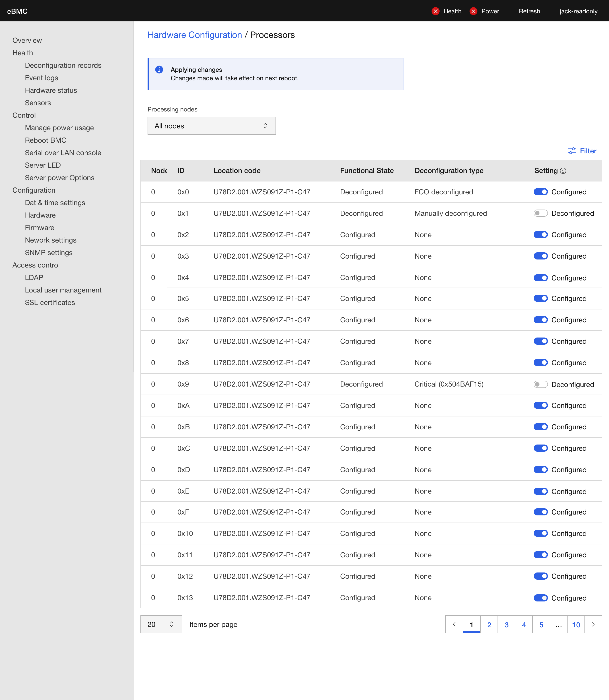This screenshot has height=700, width=609.
Task: Disable the Configured toggle for processor 0x2
Action: (540, 235)
